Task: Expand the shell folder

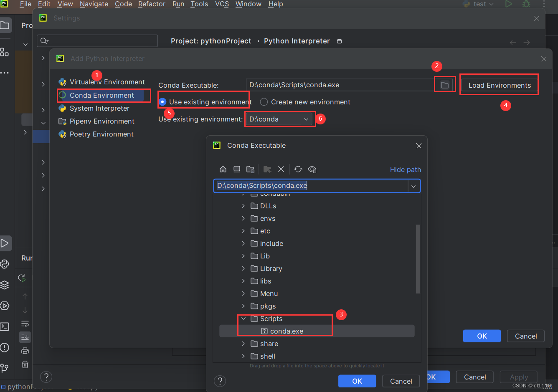Action: coord(243,356)
